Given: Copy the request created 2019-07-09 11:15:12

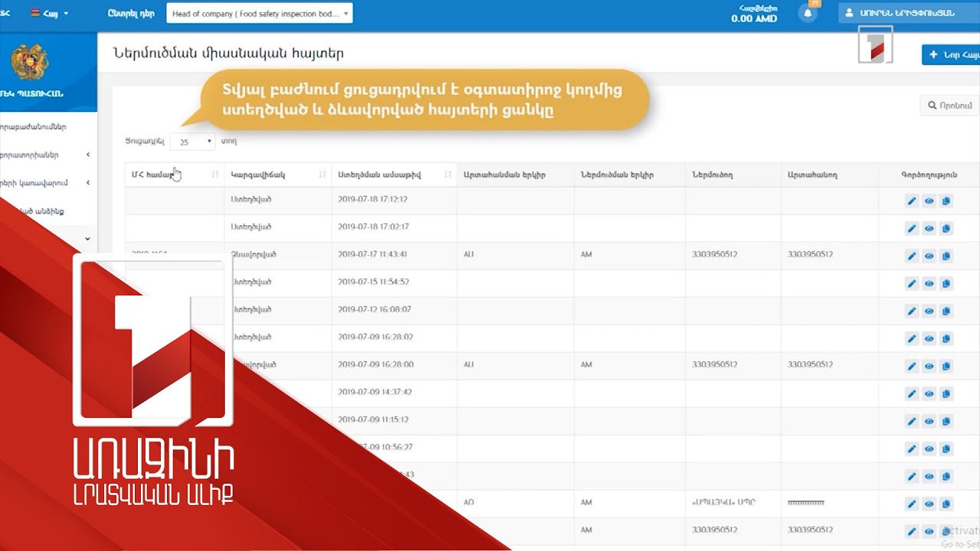Looking at the screenshot, I should point(946,422).
